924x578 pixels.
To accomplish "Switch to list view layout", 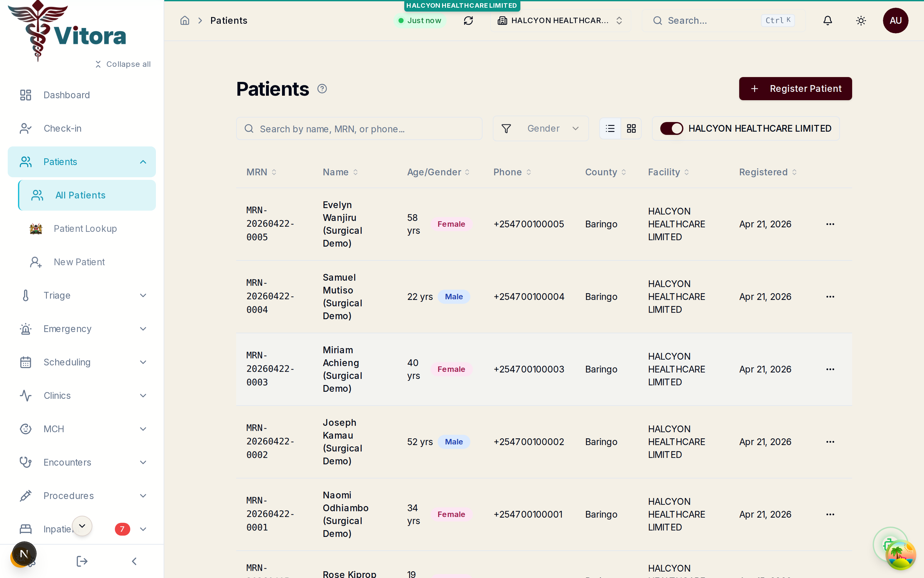I will click(610, 128).
